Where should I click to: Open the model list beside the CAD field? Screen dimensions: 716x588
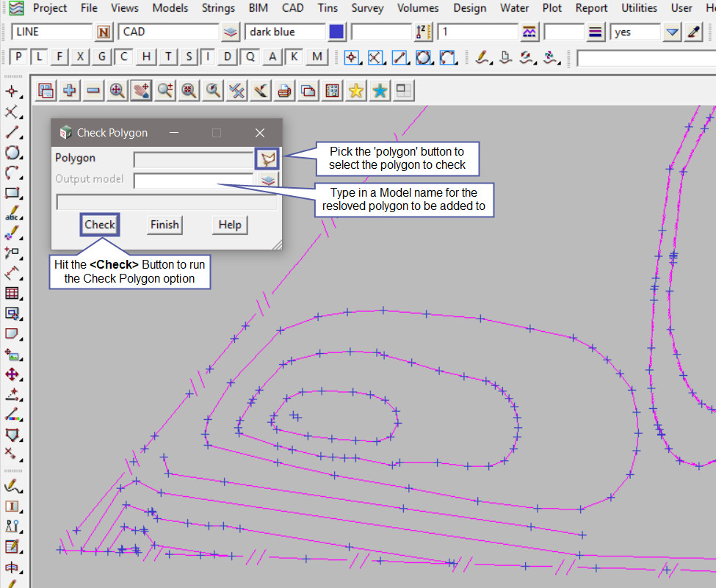click(231, 32)
